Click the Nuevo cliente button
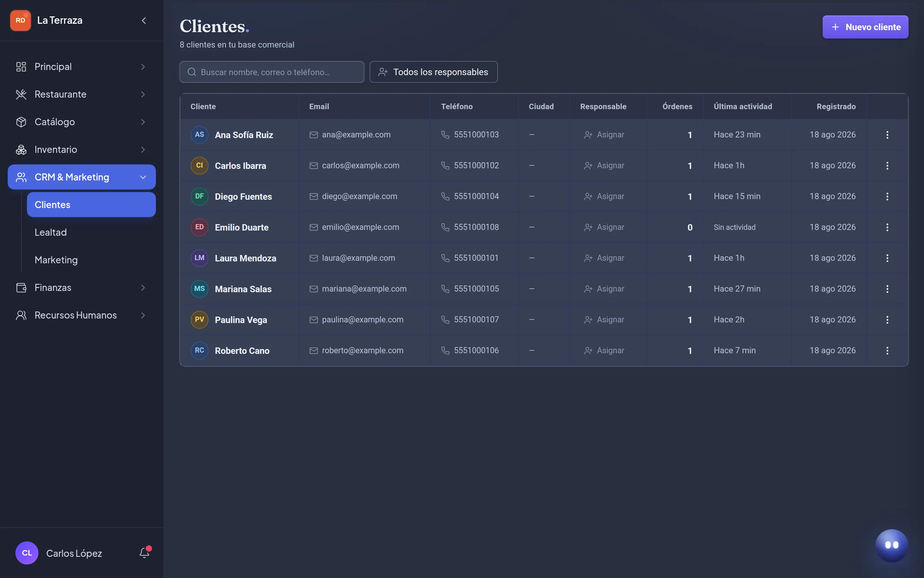924x578 pixels. click(865, 27)
